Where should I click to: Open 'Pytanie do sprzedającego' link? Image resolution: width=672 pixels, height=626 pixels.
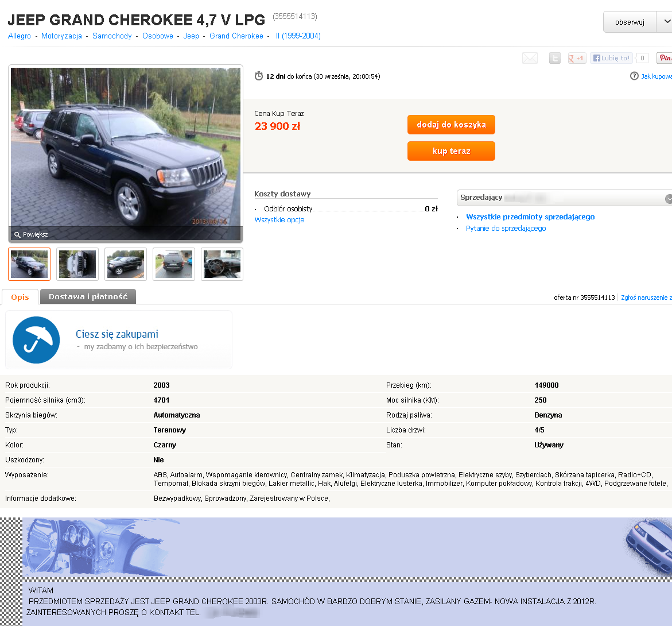[506, 228]
